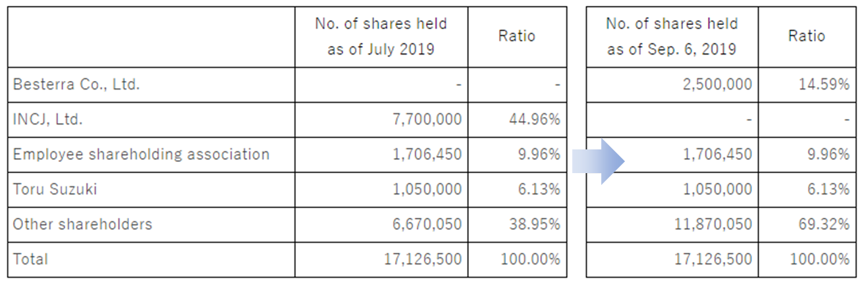Click the 69.32% ratio cell
The image size is (868, 285).
pyautogui.click(x=828, y=224)
